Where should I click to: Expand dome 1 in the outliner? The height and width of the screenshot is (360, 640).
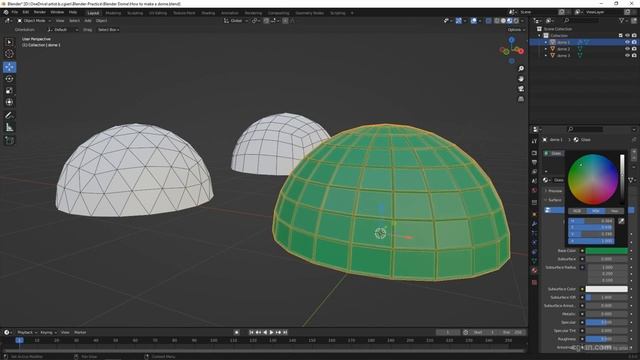(x=546, y=42)
